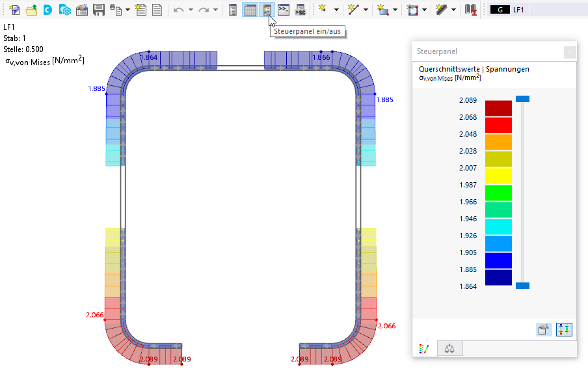Click the bright red 2.068 legend color
Screen dimensions: 588x382
click(498, 125)
